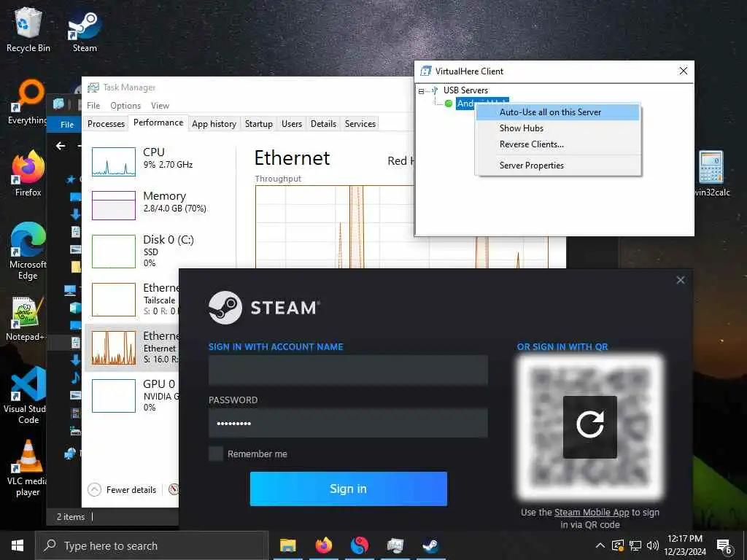The width and height of the screenshot is (747, 560).
Task: Refresh the Steam QR code
Action: (x=589, y=427)
